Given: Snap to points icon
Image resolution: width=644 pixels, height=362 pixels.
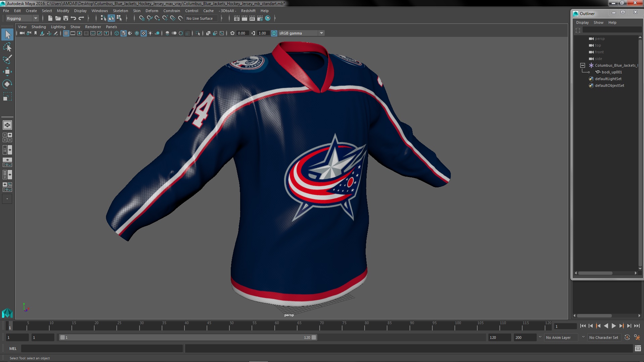Looking at the screenshot, I should pyautogui.click(x=157, y=18).
